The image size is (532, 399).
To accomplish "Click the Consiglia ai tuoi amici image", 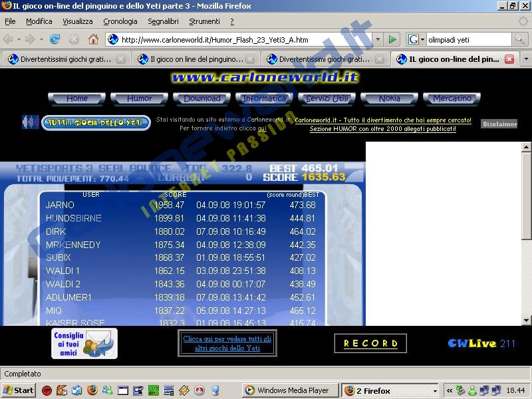I will [84, 343].
